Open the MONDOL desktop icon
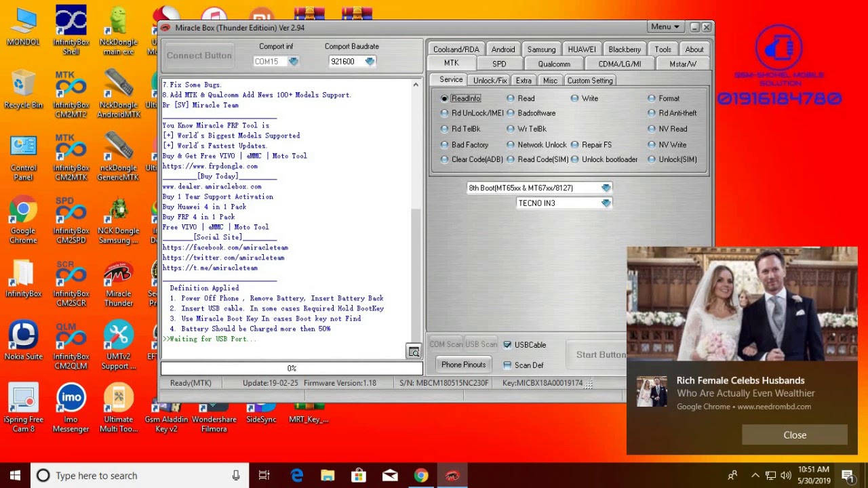Viewport: 868px width, 488px height. tap(23, 27)
